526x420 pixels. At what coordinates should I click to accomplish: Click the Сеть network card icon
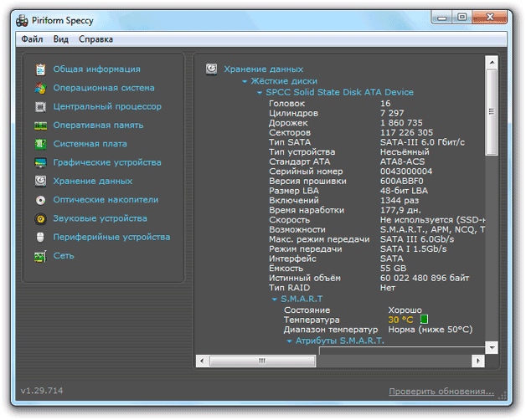(x=40, y=256)
